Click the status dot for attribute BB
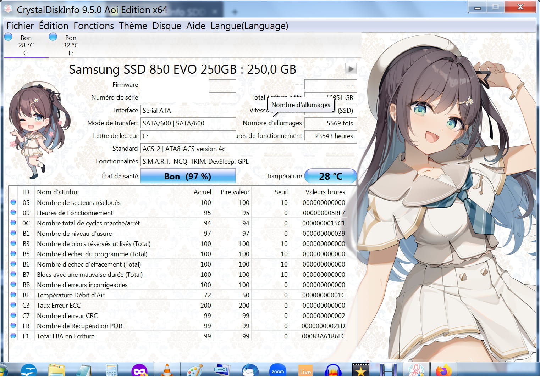The image size is (540, 392). click(13, 285)
